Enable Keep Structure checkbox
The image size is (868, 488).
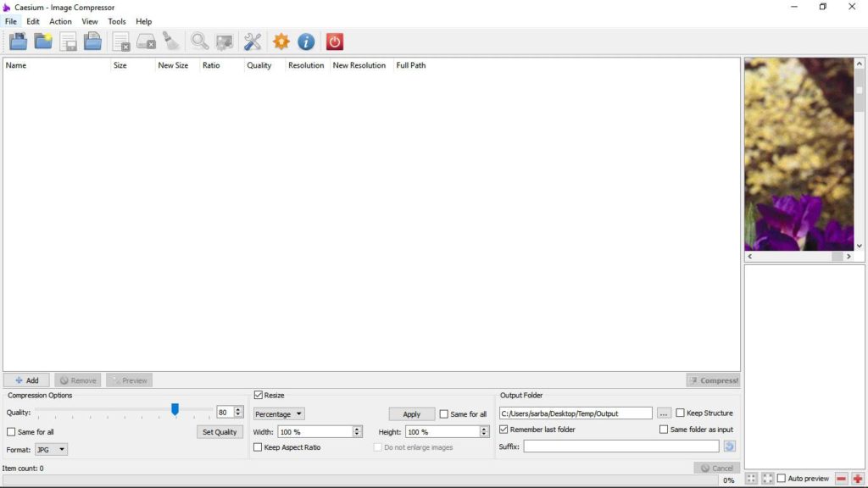pyautogui.click(x=681, y=413)
